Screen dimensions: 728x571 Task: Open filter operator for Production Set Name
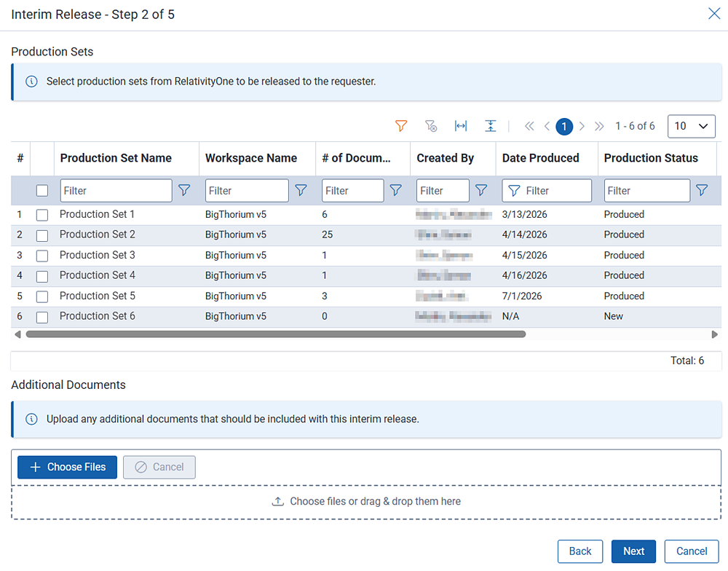tap(184, 190)
